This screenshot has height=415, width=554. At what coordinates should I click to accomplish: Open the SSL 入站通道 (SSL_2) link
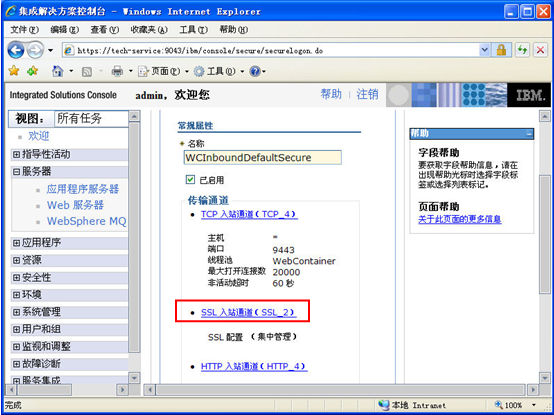(249, 312)
